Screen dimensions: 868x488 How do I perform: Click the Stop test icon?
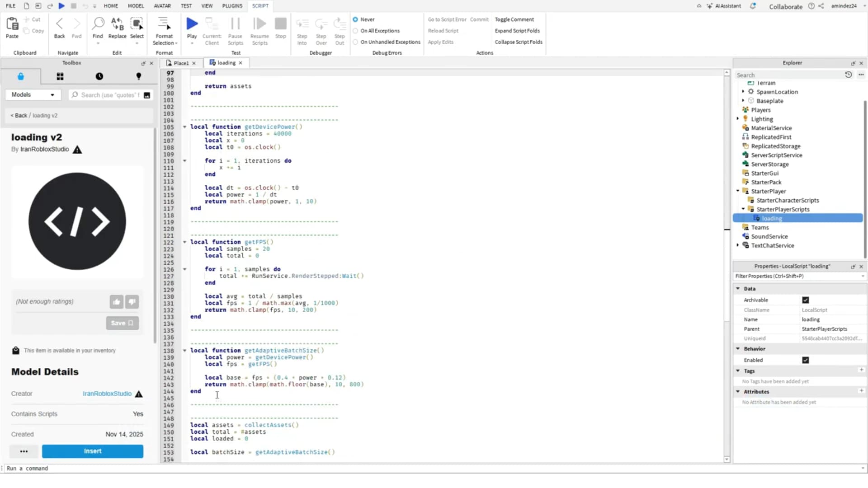click(280, 24)
